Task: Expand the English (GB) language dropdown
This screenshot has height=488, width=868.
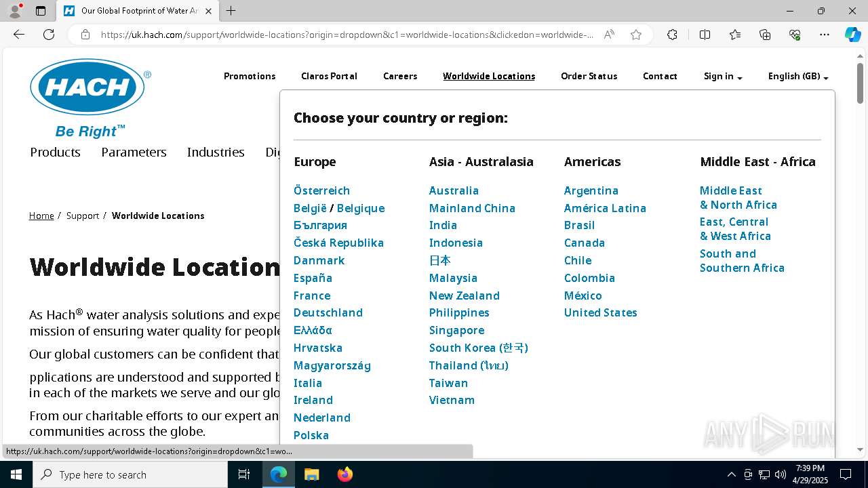Action: coord(798,77)
